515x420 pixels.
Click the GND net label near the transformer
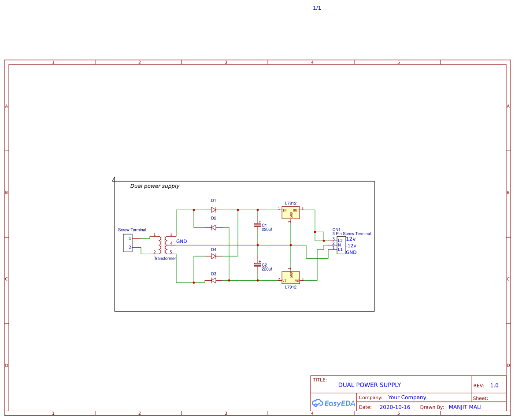tap(182, 241)
